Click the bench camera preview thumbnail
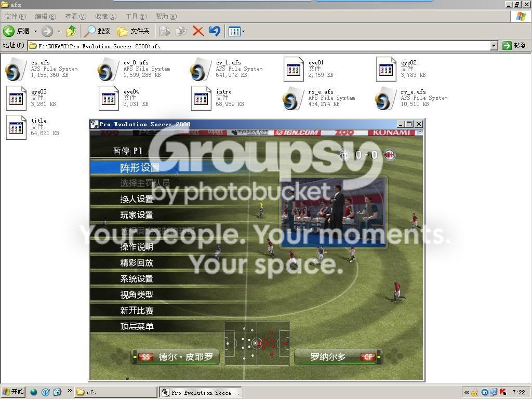Screen dimensions: 532x399 tap(333, 212)
